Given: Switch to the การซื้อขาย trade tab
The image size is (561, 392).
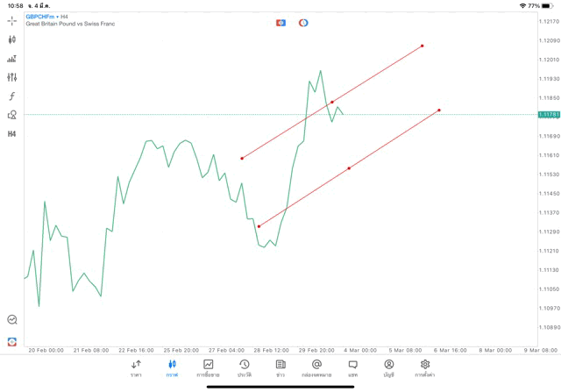Looking at the screenshot, I should [208, 368].
